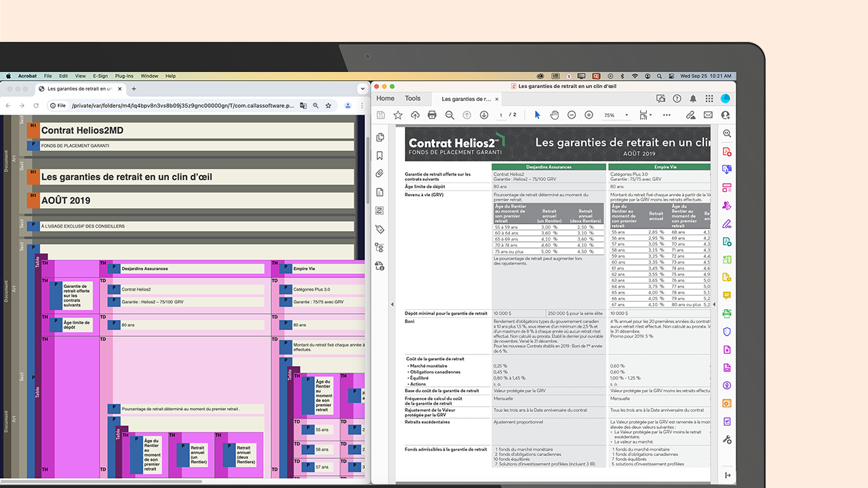This screenshot has width=868, height=488.
Task: Open the browser profile avatar
Action: coord(348,106)
